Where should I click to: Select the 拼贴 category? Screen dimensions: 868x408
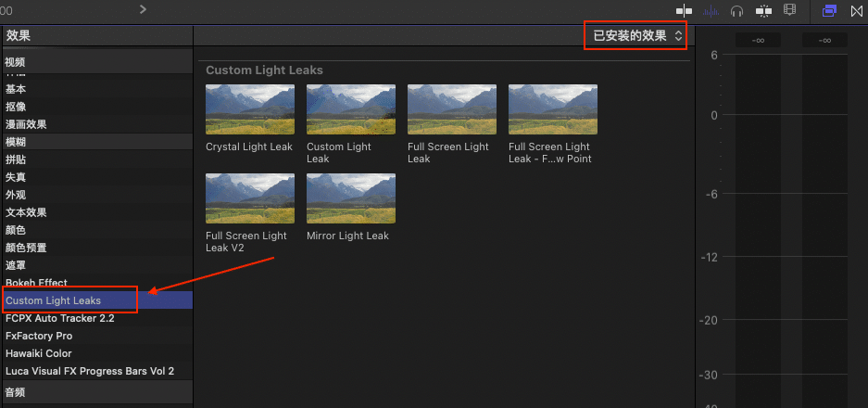click(x=96, y=159)
